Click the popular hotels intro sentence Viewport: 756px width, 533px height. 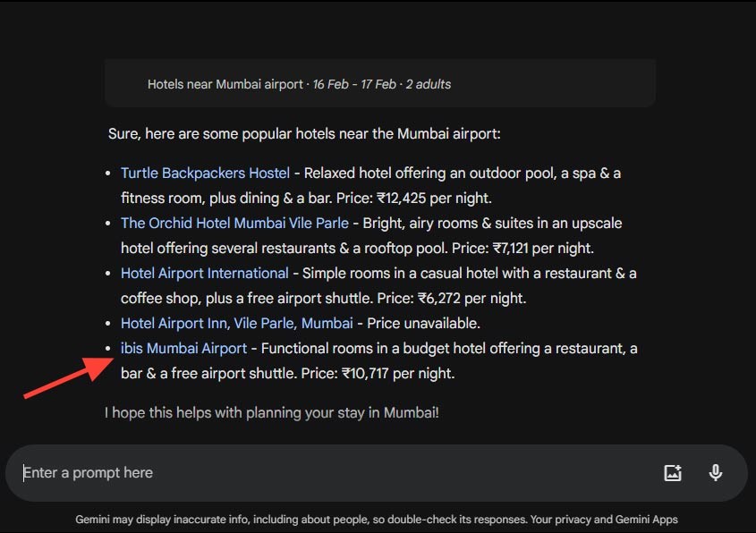(304, 133)
